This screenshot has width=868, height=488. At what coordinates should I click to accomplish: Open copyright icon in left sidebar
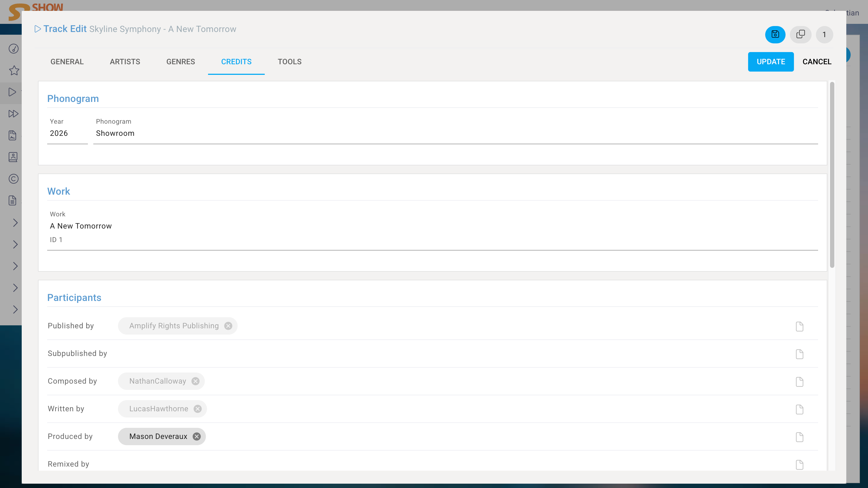pyautogui.click(x=14, y=178)
